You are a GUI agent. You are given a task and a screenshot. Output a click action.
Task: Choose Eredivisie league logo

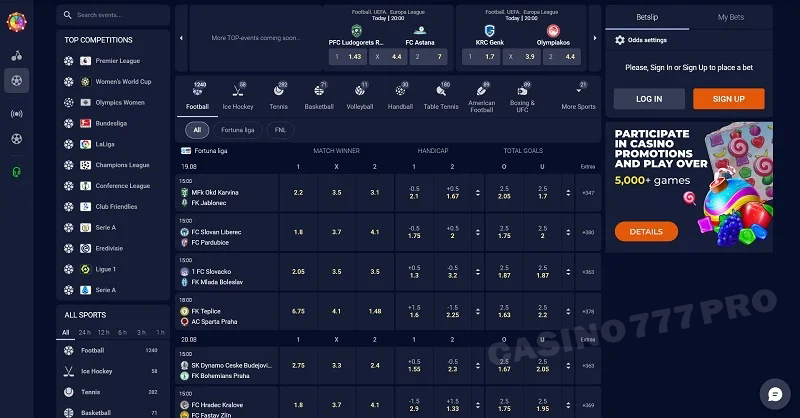point(86,249)
